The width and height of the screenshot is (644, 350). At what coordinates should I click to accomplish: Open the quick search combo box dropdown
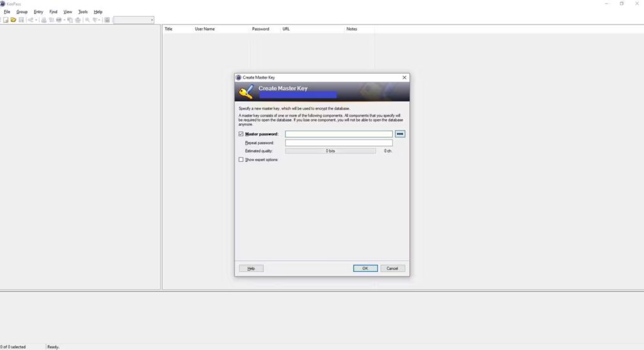[152, 20]
